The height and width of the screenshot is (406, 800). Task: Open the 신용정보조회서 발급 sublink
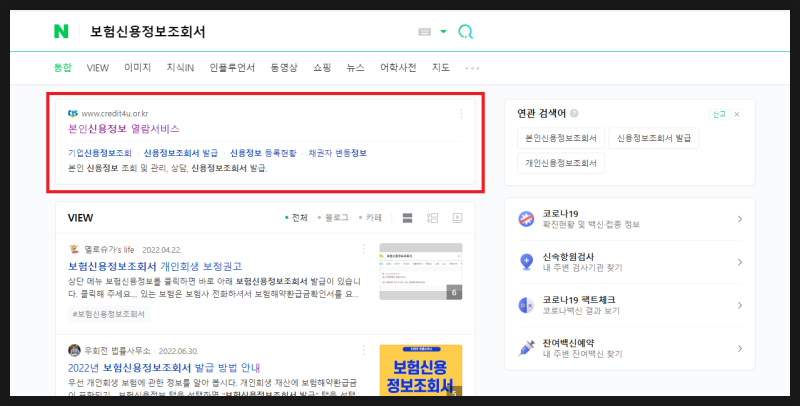[181, 153]
